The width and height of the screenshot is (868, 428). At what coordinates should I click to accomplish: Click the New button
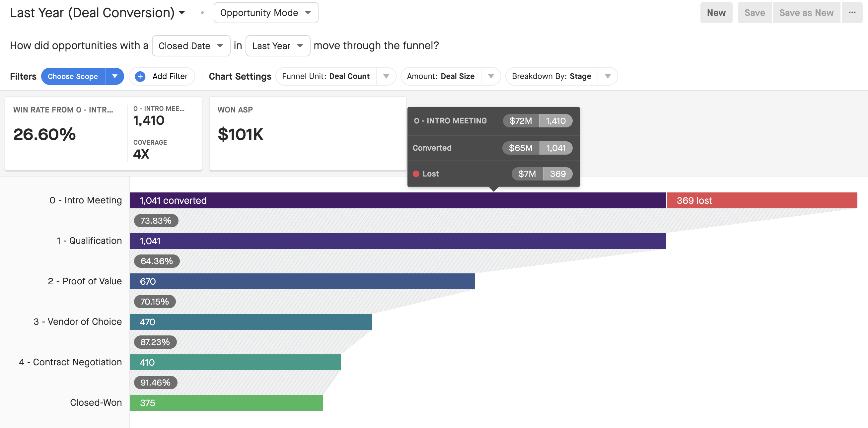pyautogui.click(x=716, y=13)
